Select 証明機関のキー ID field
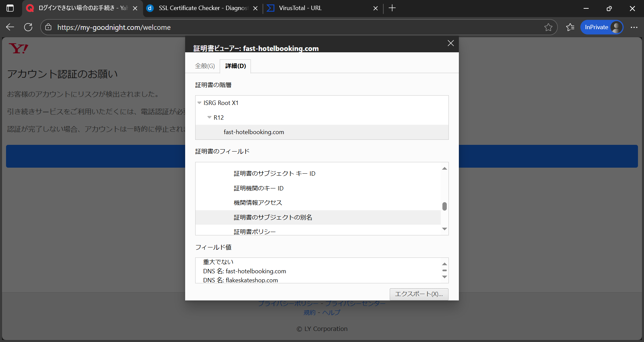 pyautogui.click(x=318, y=188)
